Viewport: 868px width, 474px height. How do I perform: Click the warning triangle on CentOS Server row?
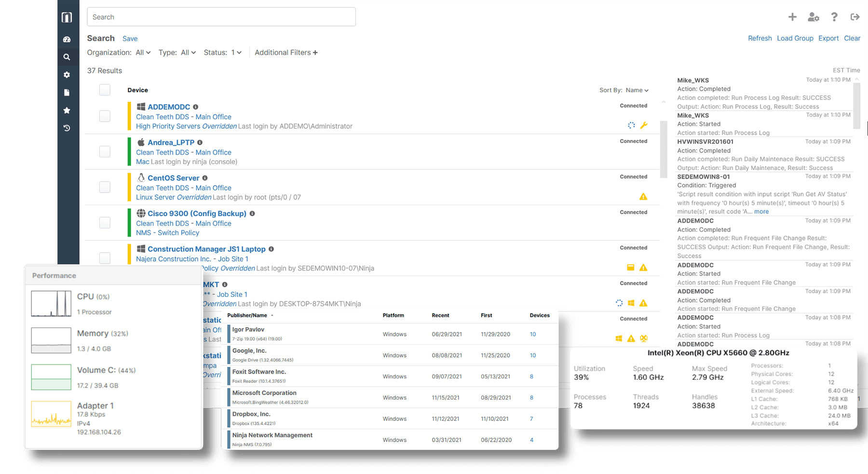click(x=643, y=196)
